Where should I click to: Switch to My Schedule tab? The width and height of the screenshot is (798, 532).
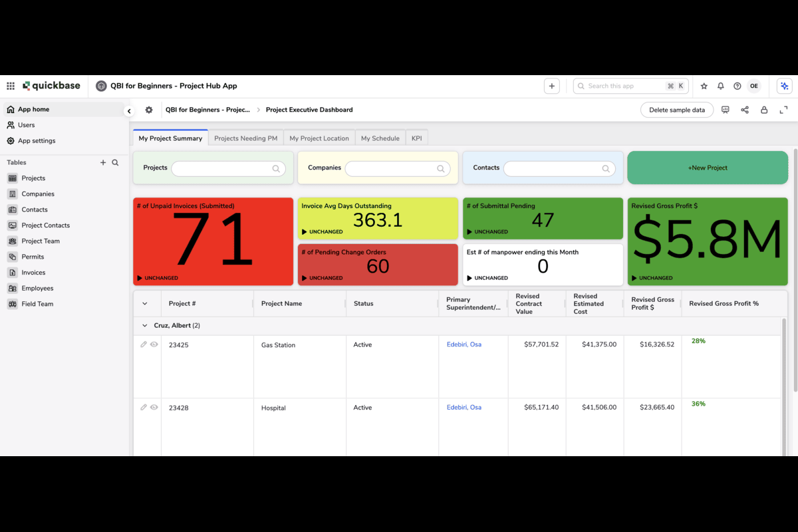click(x=380, y=138)
